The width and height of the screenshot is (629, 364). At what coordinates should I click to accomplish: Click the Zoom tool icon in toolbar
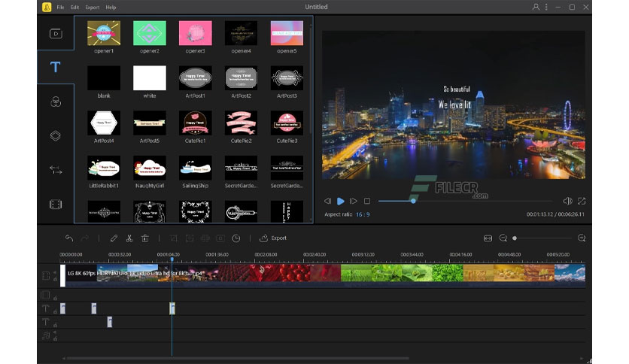click(x=190, y=238)
